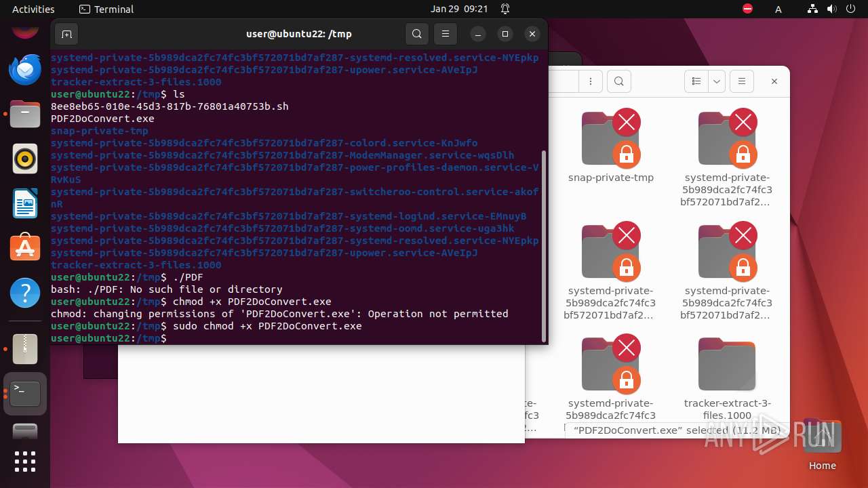Open Thunderbird Mail from the dock
The width and height of the screenshot is (868, 488).
pos(25,69)
